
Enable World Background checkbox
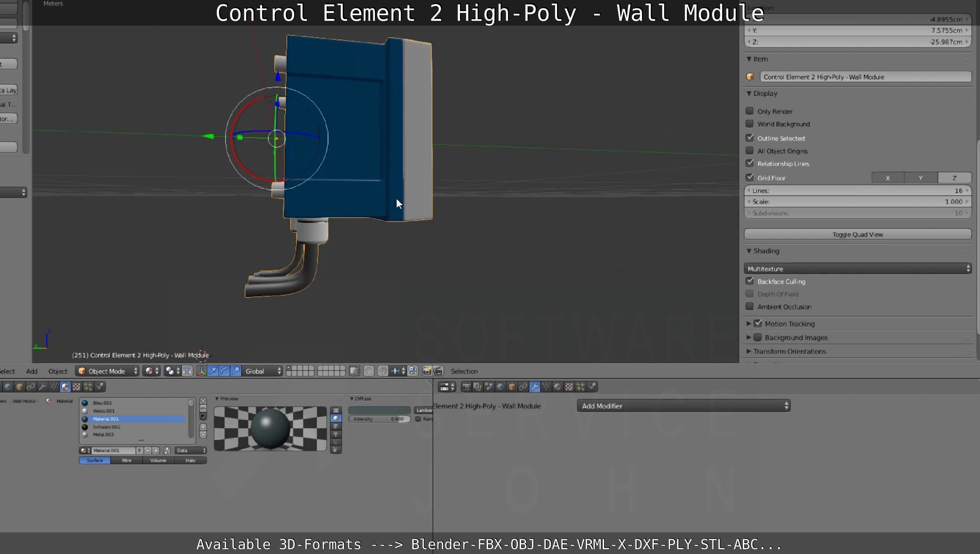[x=749, y=124]
